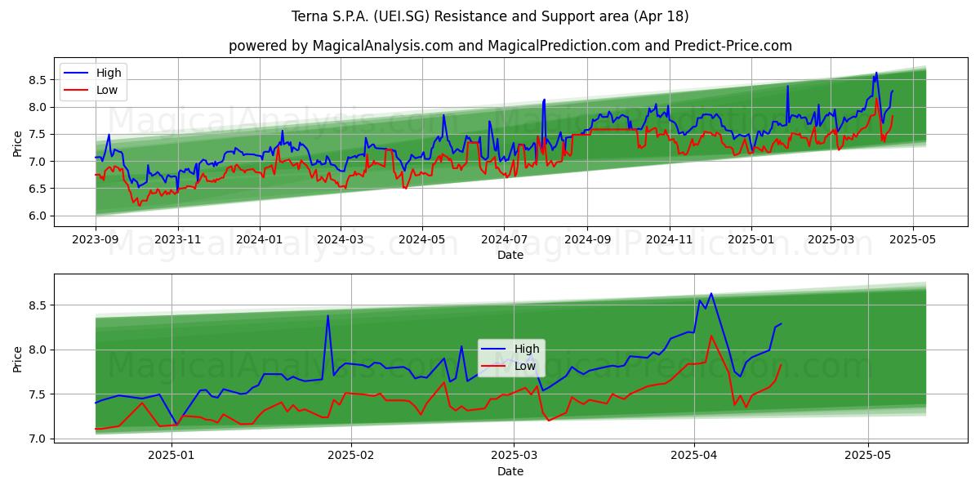Viewport: 980px width, 490px height.
Task: Click the '2025-03' tick label on top chart
Action: click(831, 239)
